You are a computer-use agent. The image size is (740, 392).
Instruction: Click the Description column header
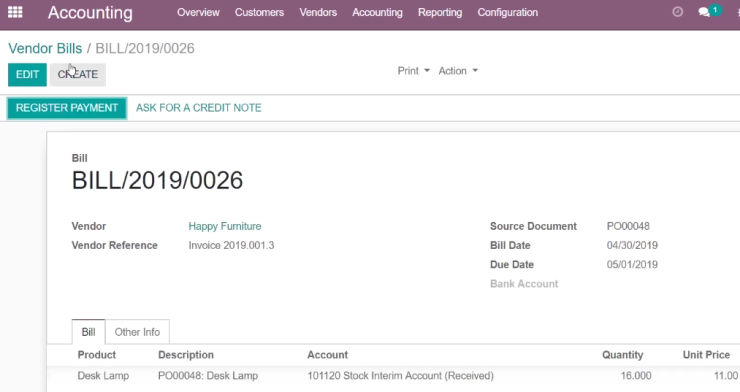pyautogui.click(x=186, y=355)
